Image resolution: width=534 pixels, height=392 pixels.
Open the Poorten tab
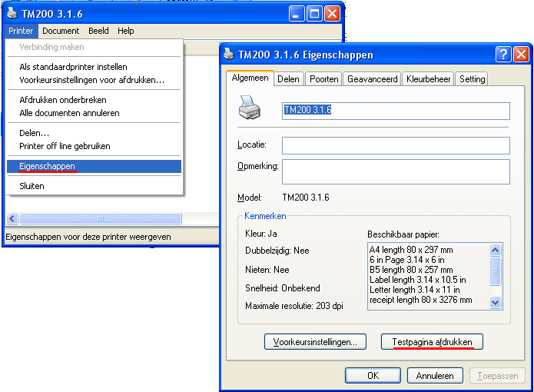323,79
